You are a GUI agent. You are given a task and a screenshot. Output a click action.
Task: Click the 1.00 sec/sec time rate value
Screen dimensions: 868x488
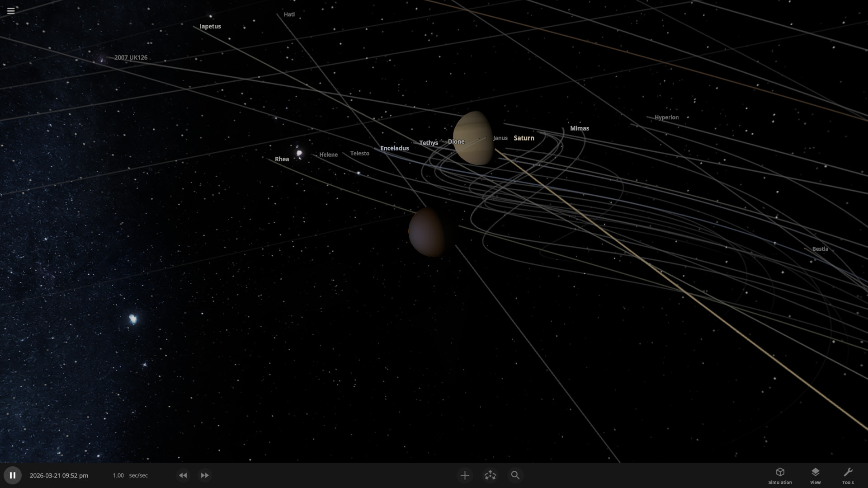tap(118, 475)
